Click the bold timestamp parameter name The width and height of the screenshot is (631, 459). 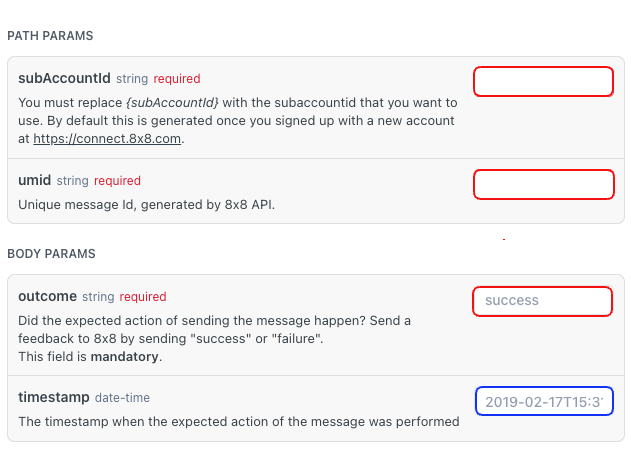click(x=54, y=398)
